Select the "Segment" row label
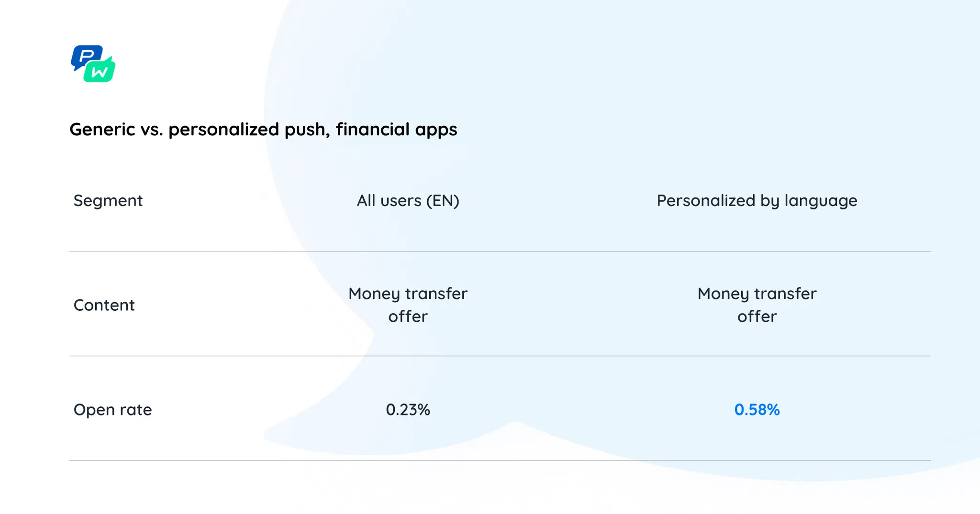Image resolution: width=980 pixels, height=514 pixels. pos(108,201)
